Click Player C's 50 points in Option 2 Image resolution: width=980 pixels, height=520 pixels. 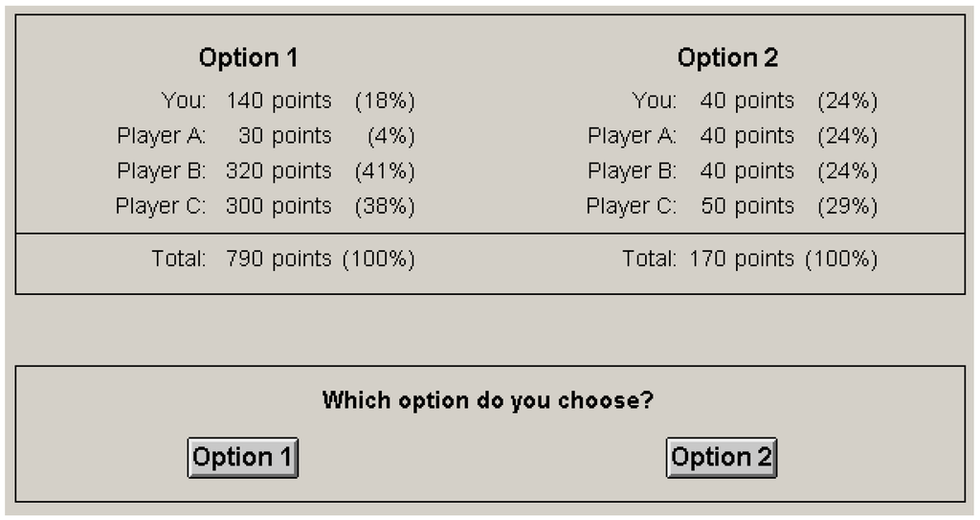pyautogui.click(x=746, y=206)
